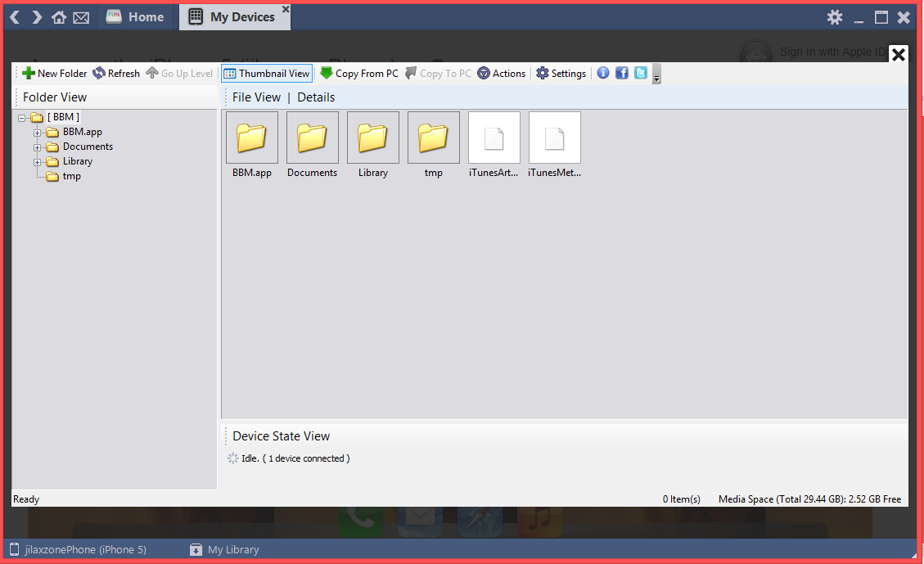Click the blue info icon
The height and width of the screenshot is (564, 924).
[x=603, y=73]
